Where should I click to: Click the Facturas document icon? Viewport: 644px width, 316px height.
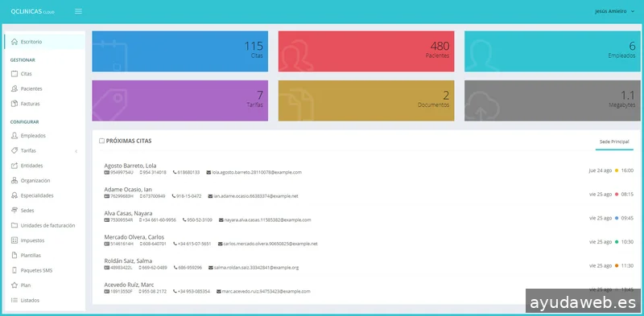tap(14, 104)
